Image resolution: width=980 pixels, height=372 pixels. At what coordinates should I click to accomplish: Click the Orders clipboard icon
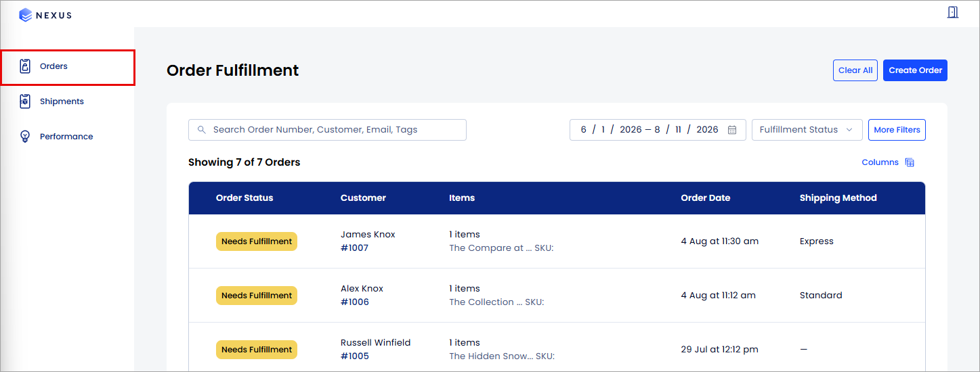coord(25,66)
